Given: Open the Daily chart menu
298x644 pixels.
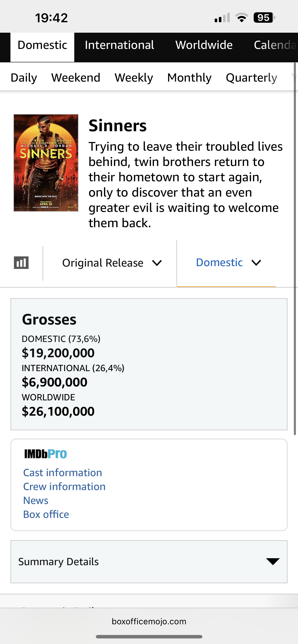Looking at the screenshot, I should click(24, 77).
